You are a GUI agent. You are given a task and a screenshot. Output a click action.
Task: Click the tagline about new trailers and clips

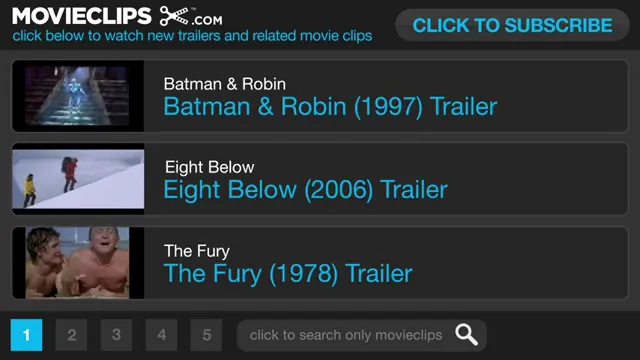point(192,36)
